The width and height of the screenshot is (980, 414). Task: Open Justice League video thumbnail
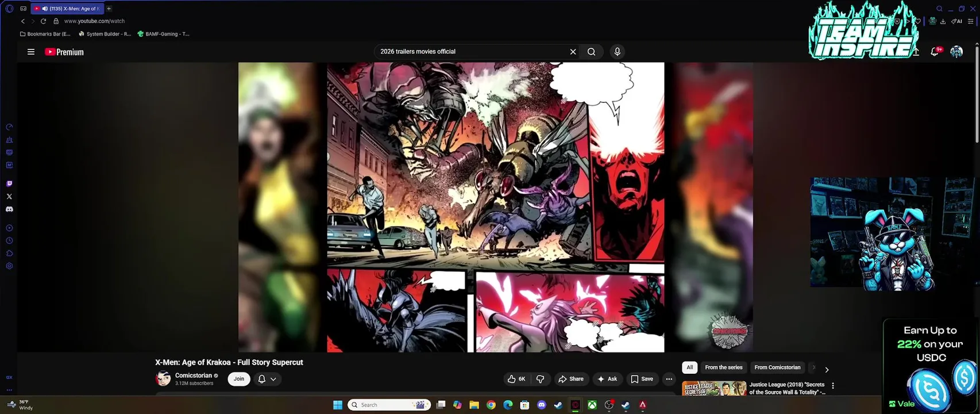tap(714, 388)
